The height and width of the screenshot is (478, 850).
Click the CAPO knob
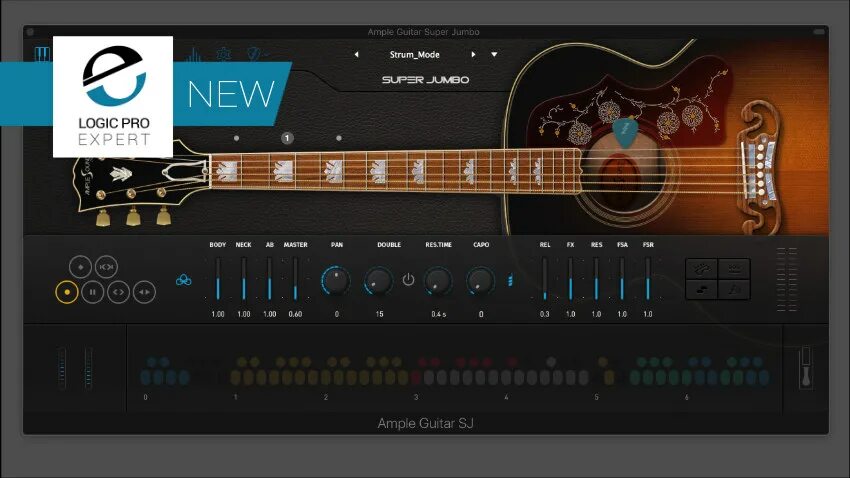(480, 281)
